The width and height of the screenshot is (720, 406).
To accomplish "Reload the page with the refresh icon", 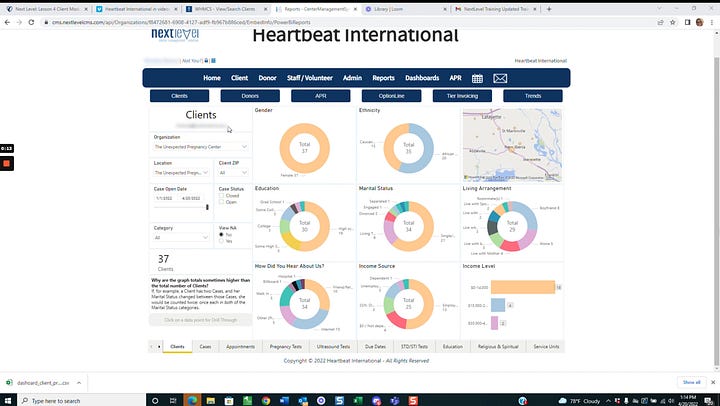I will (x=31, y=22).
